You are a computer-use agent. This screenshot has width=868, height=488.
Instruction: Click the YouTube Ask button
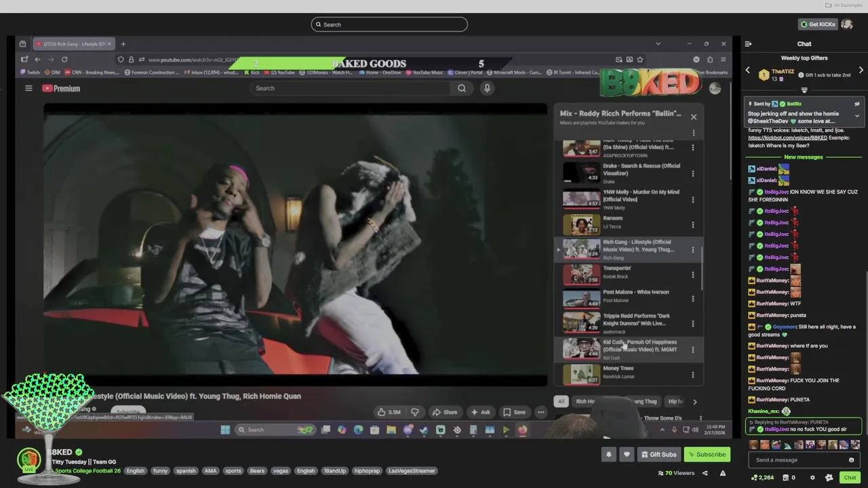tap(481, 412)
